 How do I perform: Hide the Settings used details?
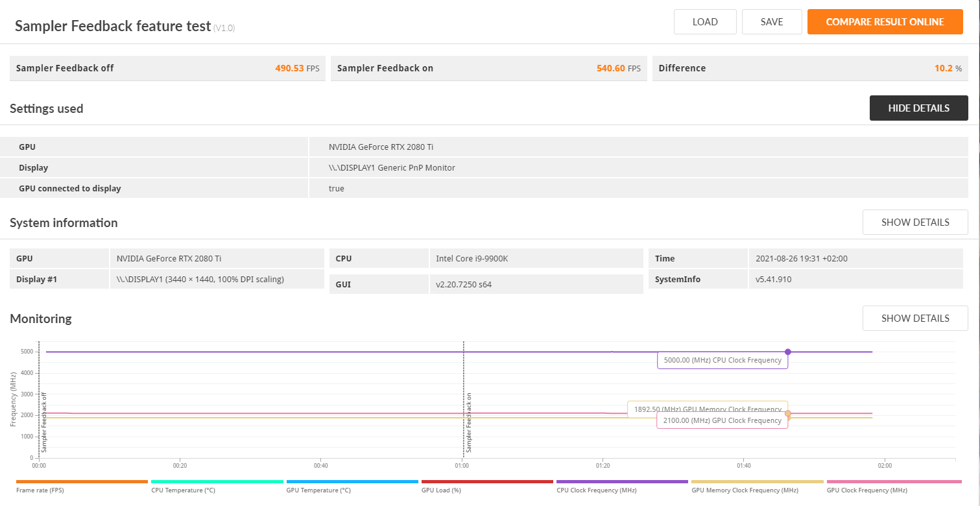(918, 108)
